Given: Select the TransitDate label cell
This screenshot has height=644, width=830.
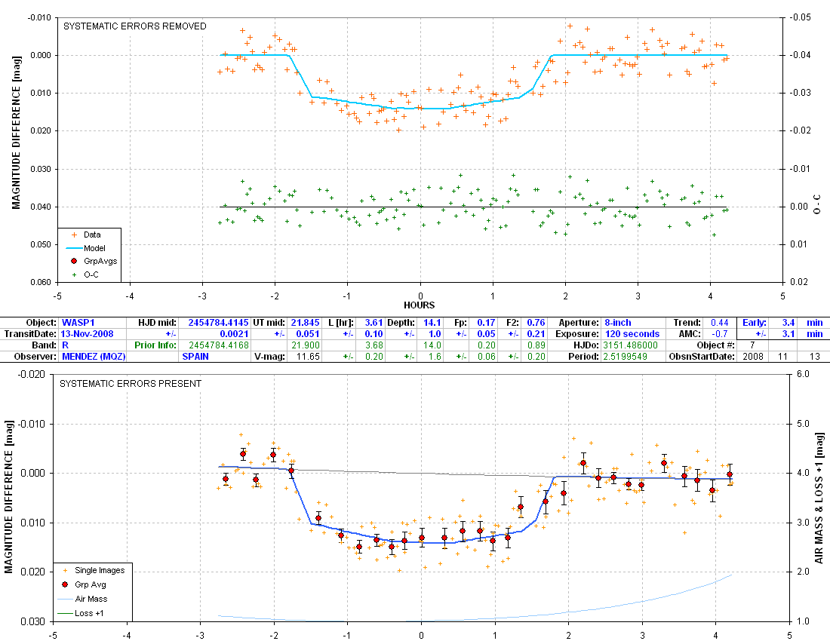Looking at the screenshot, I should [x=30, y=334].
